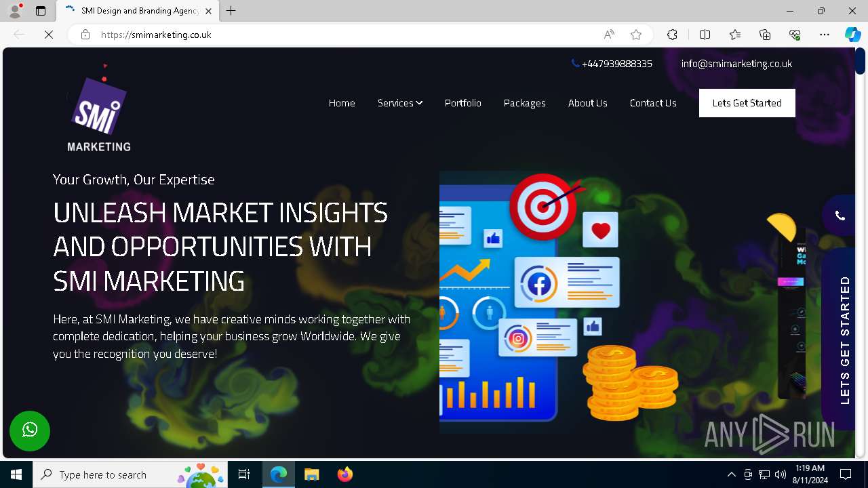
Task: Close the SMI Design and Branding tab
Action: [x=208, y=11]
